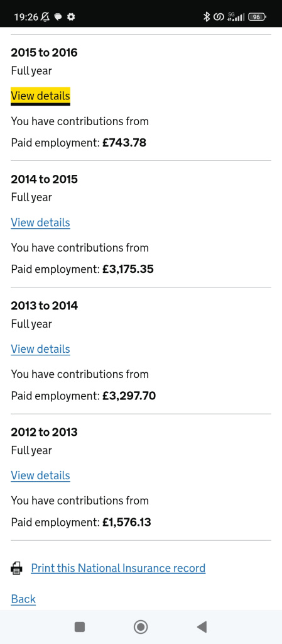Tap the Android back triangle button

(201, 627)
